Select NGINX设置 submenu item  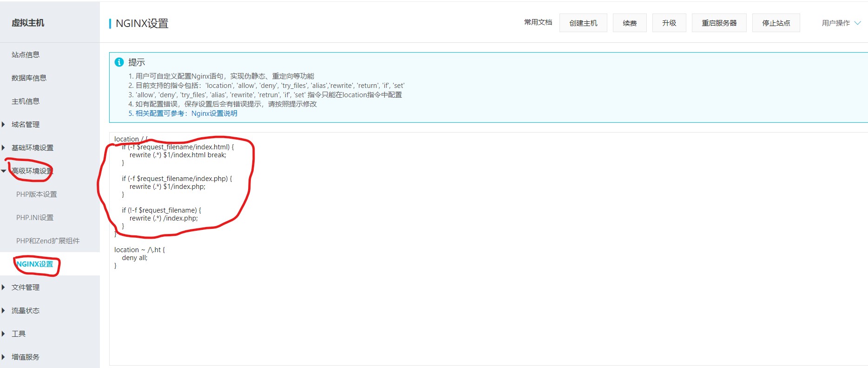tap(35, 264)
